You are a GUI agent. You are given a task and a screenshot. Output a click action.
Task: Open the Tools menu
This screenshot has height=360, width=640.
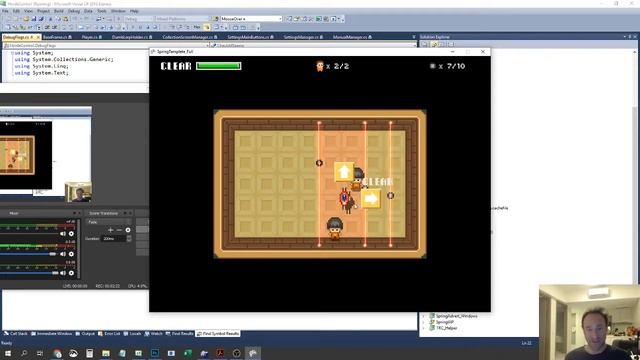[x=102, y=11]
